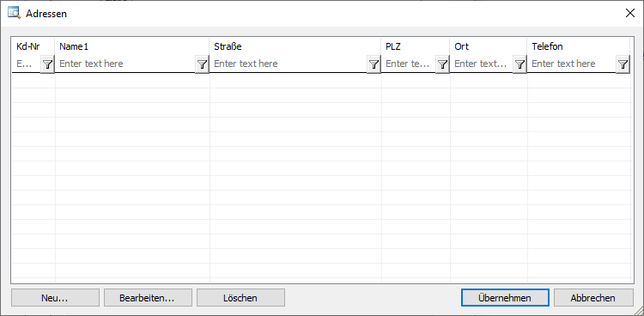Viewport: 644px width, 316px height.
Task: Sort by the Name1 column header
Action: point(74,46)
